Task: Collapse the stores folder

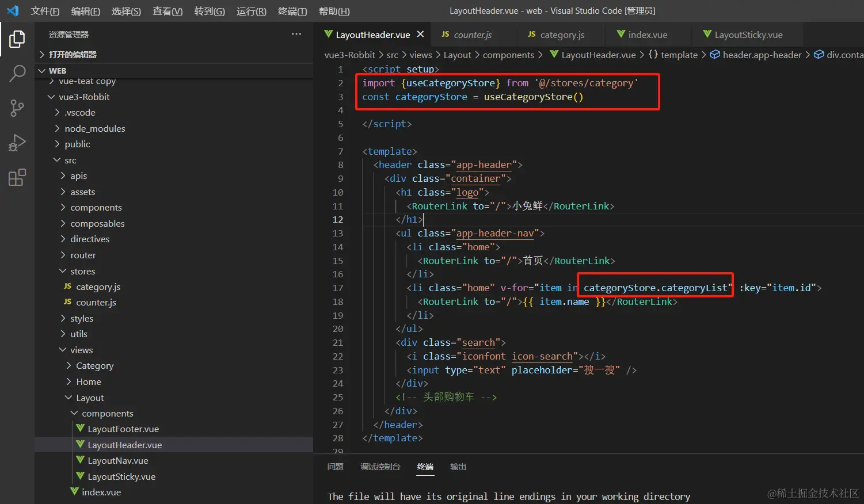Action: 82,271
